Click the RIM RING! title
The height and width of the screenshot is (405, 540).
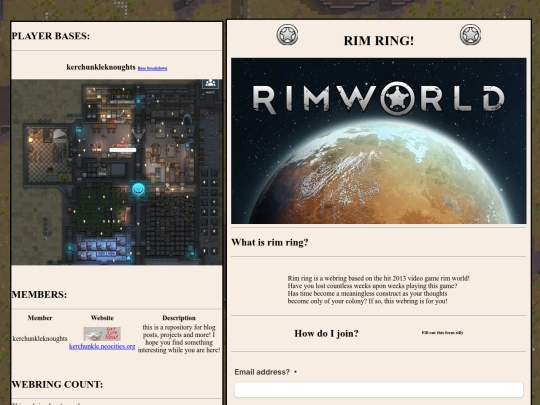[x=378, y=41]
